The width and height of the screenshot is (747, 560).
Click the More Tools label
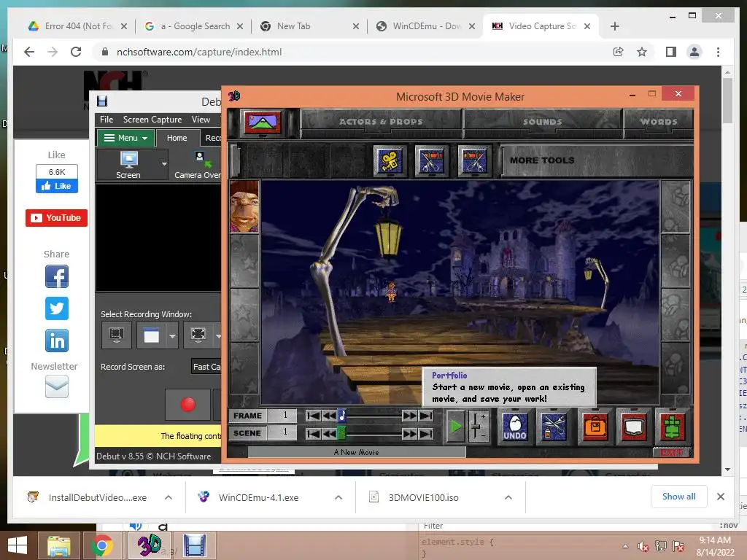click(542, 160)
